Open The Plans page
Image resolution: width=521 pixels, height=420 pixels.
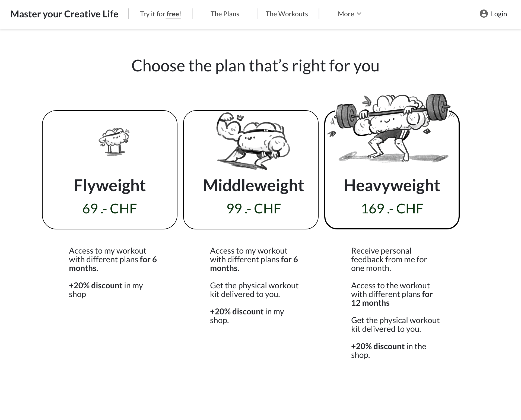[225, 14]
